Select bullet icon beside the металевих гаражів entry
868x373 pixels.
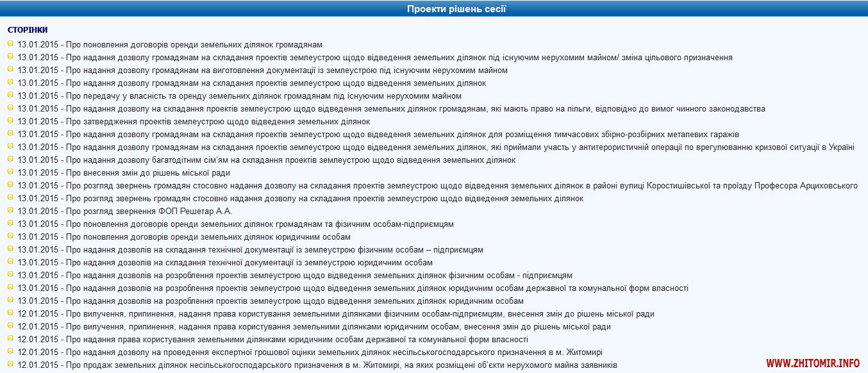coord(11,133)
